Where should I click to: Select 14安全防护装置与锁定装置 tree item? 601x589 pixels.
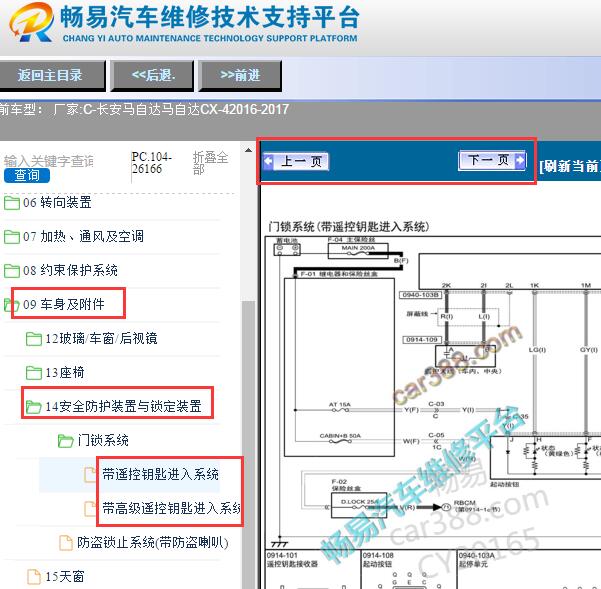pyautogui.click(x=123, y=407)
